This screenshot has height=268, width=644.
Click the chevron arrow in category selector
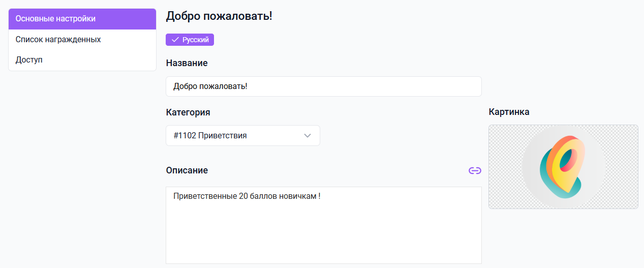click(x=307, y=136)
